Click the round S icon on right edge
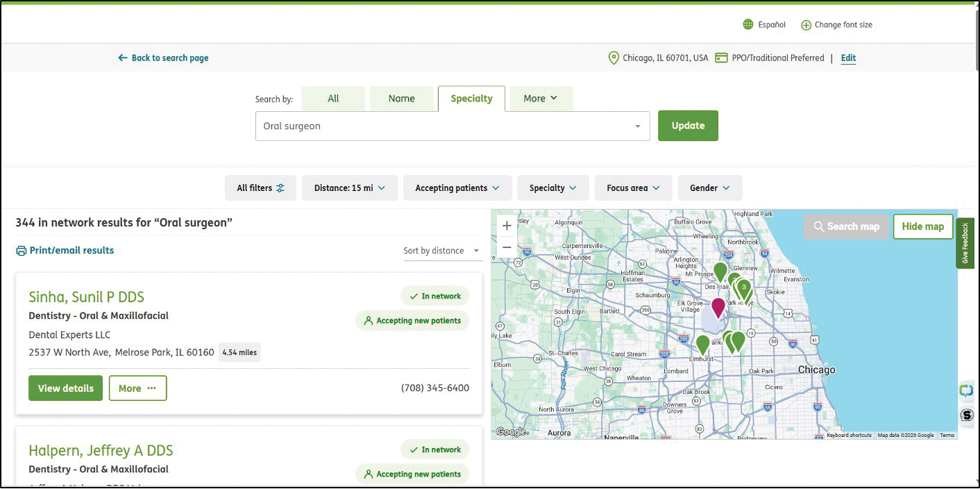This screenshot has width=980, height=489. coord(967,415)
